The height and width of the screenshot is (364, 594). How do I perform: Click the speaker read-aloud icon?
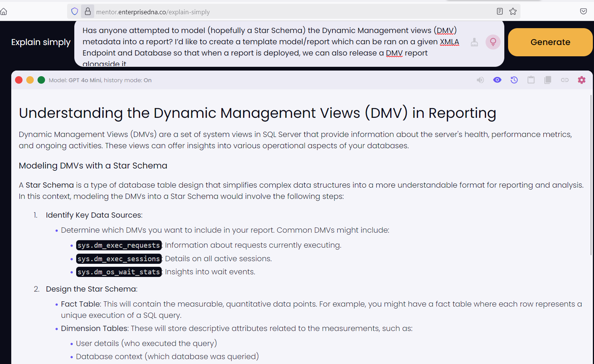click(x=480, y=80)
